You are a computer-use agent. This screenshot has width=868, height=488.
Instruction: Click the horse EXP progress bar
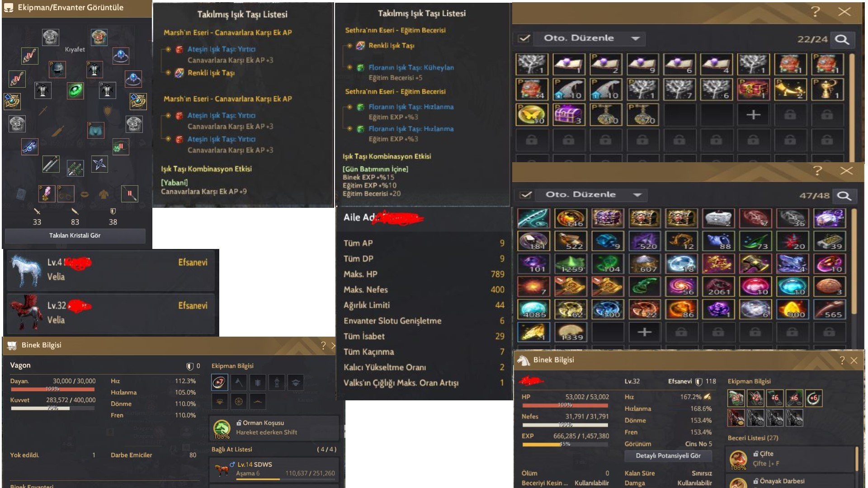(565, 444)
